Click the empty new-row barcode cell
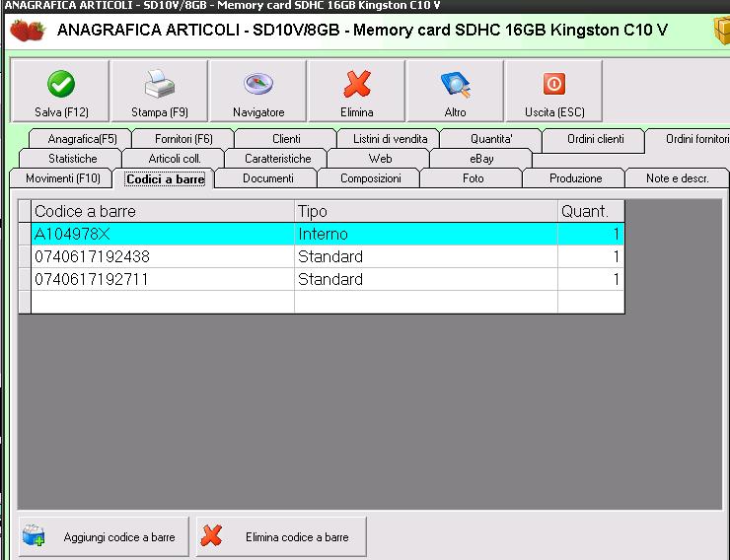Image resolution: width=730 pixels, height=560 pixels. (163, 302)
